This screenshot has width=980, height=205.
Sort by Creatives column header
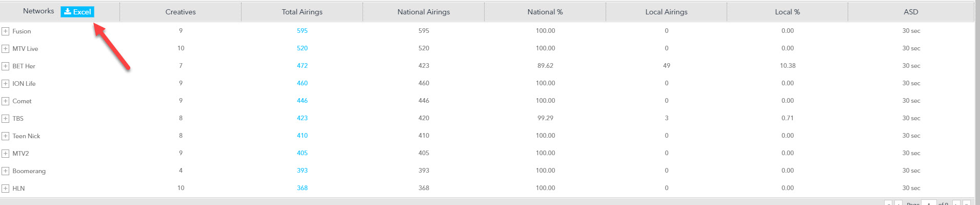click(x=181, y=12)
